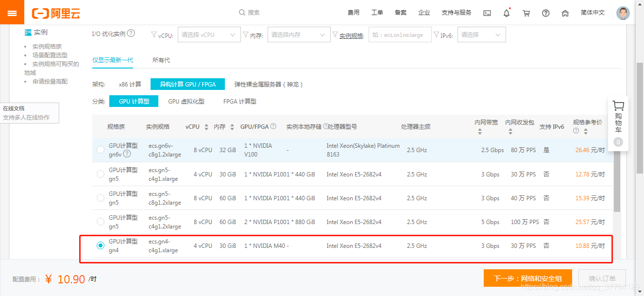The image size is (644, 296).
Task: Click help icon beside 实例本地存储 header
Action: pyautogui.click(x=325, y=126)
